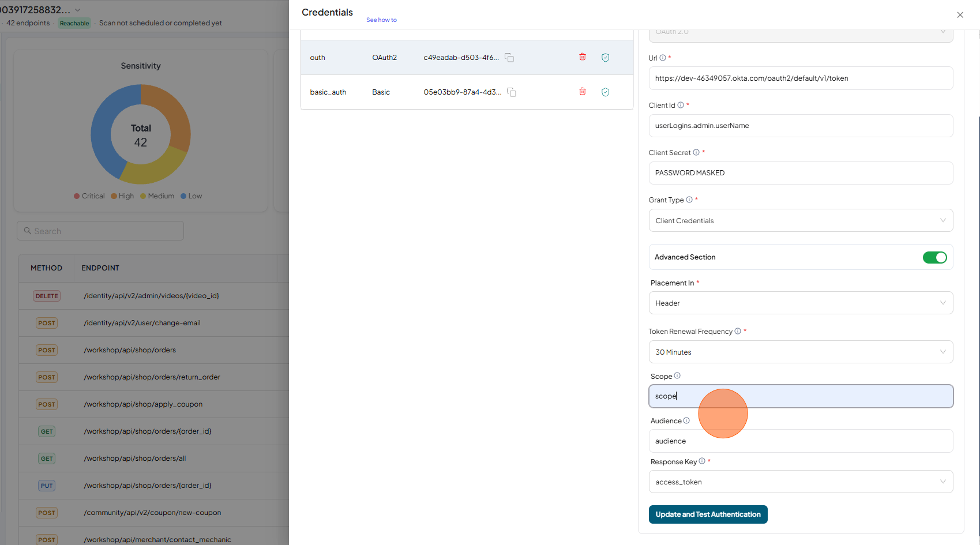Click the Basic type cell
The width and height of the screenshot is (980, 545).
pos(381,92)
